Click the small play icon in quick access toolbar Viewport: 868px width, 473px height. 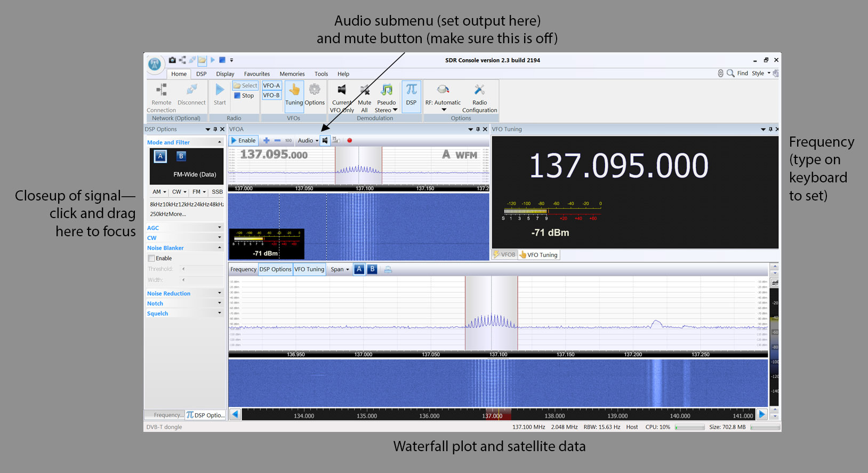(x=213, y=60)
